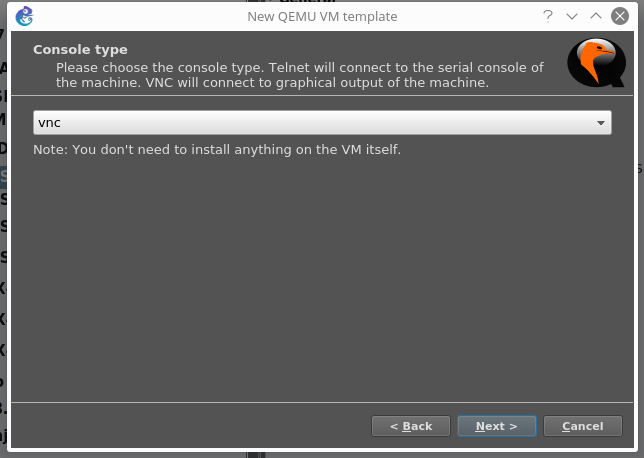Image resolution: width=644 pixels, height=458 pixels.
Task: Click the question mark help button
Action: [x=548, y=16]
